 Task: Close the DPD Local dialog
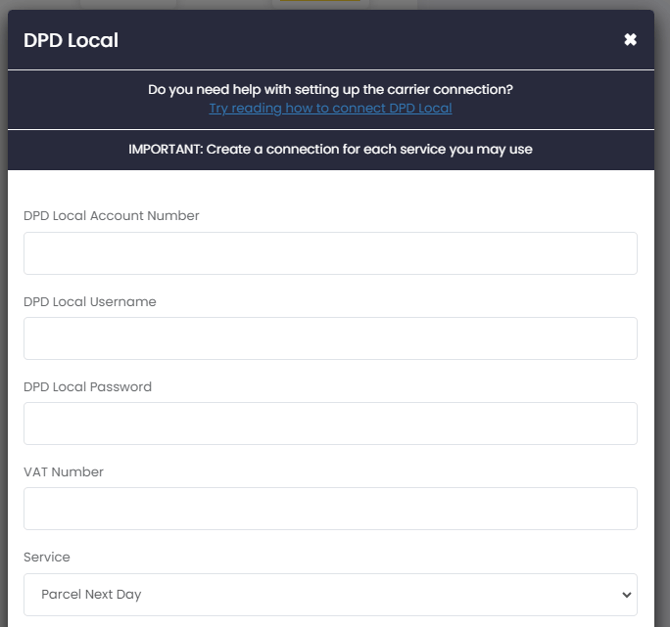(630, 40)
